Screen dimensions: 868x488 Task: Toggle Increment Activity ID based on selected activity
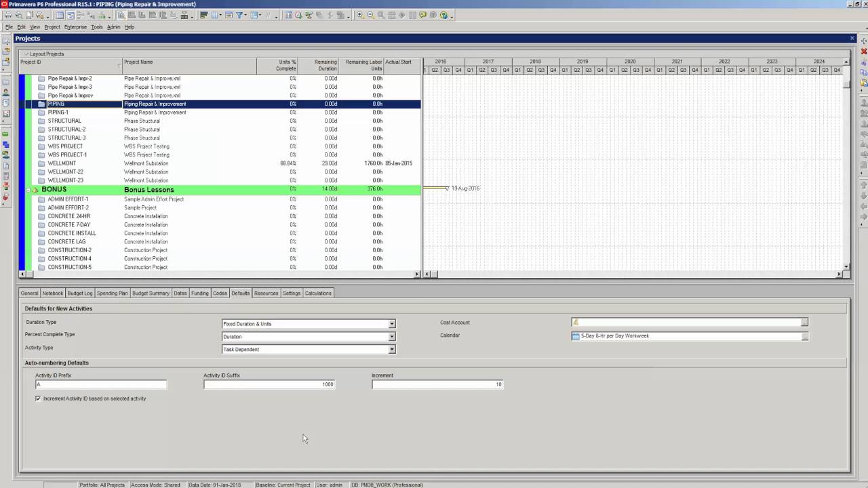click(x=38, y=399)
